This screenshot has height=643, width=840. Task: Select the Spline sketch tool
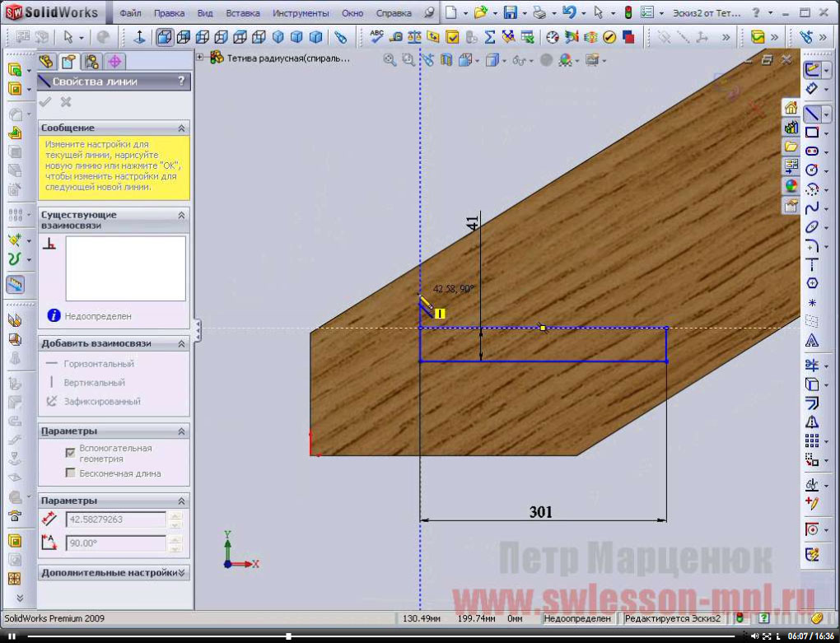[812, 207]
